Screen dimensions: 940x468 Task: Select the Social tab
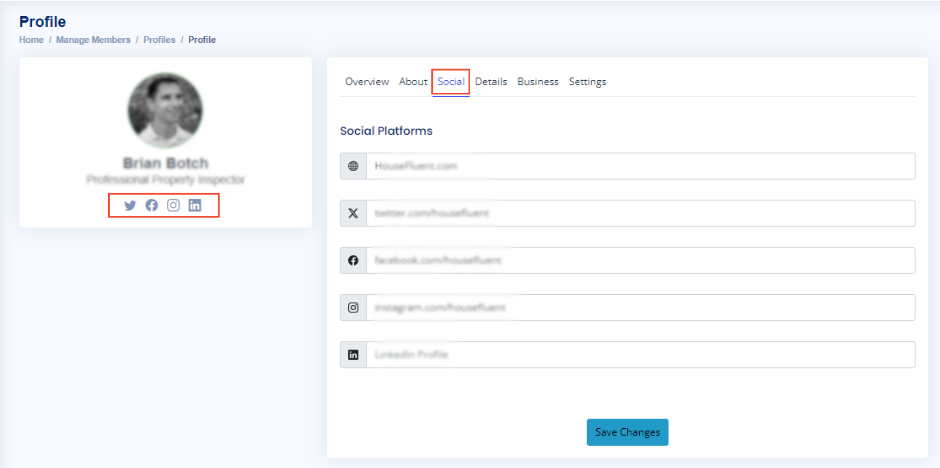pyautogui.click(x=451, y=82)
